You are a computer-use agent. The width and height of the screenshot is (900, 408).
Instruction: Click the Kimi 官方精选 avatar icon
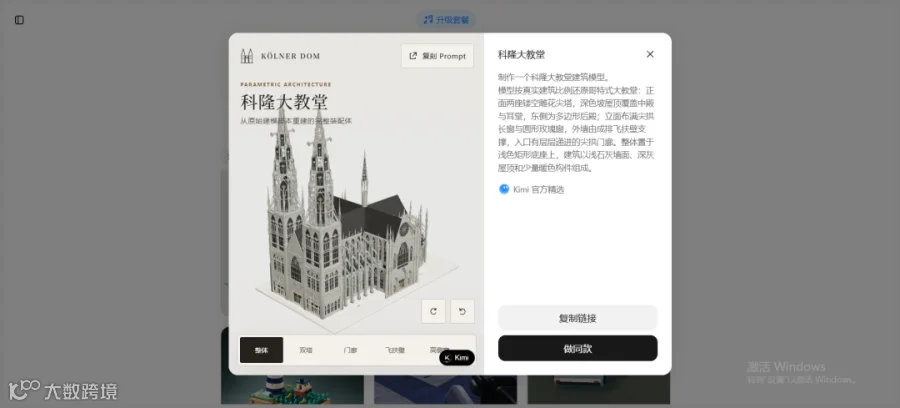coord(504,189)
